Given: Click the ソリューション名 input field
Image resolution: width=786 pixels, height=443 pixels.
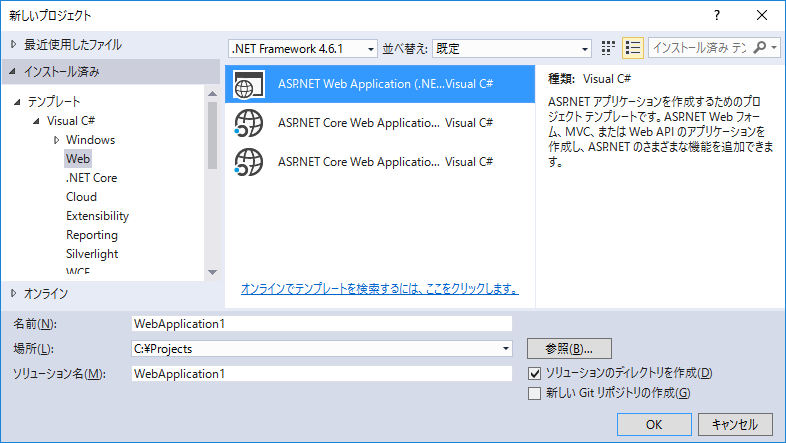Looking at the screenshot, I should point(322,374).
